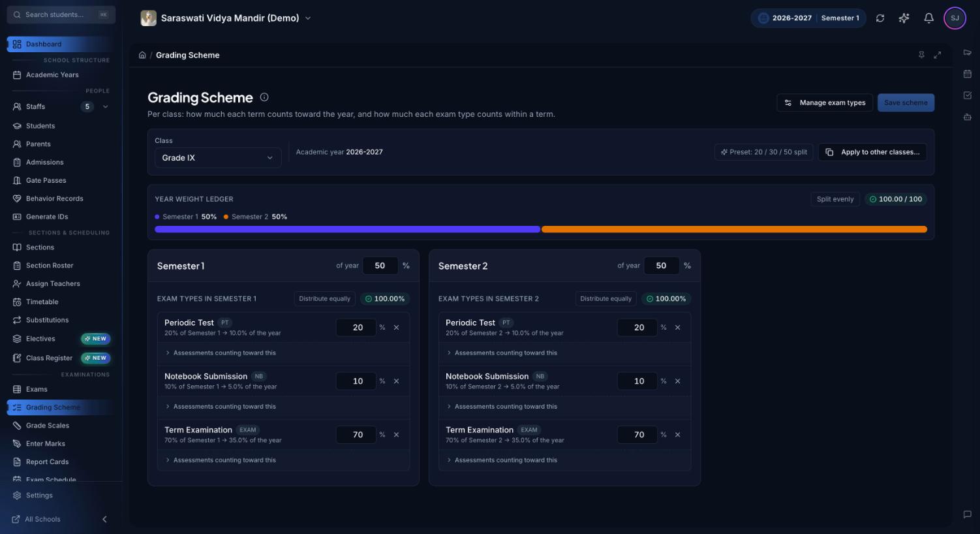Expand the Staffs sidebar submenu chevron
980x534 pixels.
coord(106,106)
